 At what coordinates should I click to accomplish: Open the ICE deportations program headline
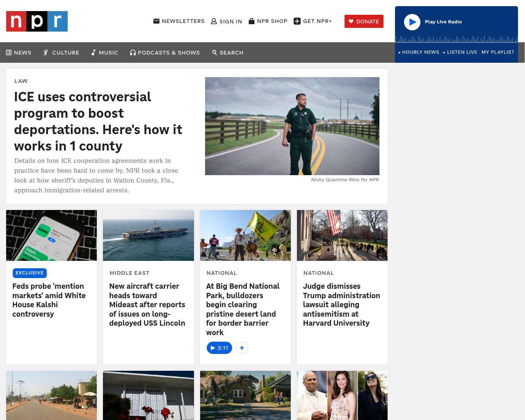tap(98, 121)
